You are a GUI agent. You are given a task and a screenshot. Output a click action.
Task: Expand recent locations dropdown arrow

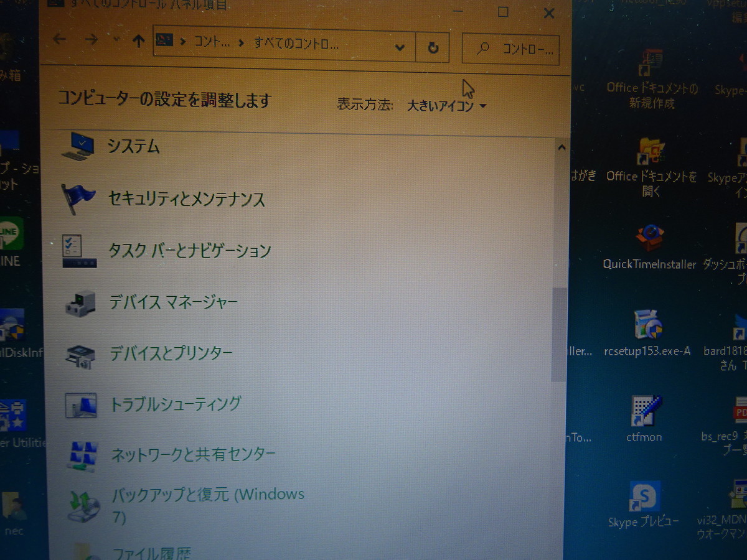click(116, 40)
